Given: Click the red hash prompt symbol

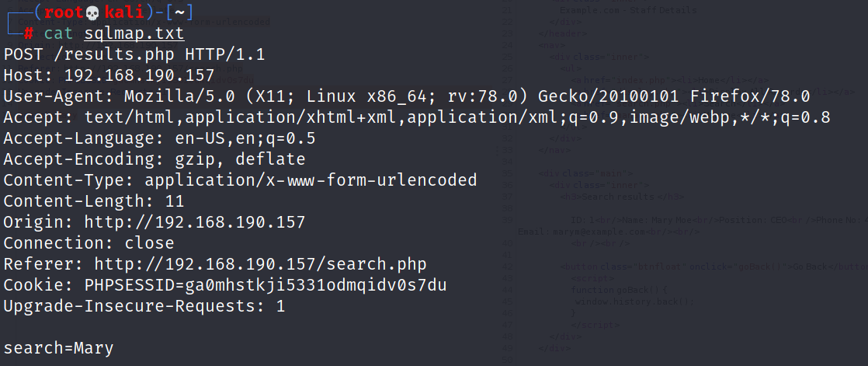Looking at the screenshot, I should 29,33.
